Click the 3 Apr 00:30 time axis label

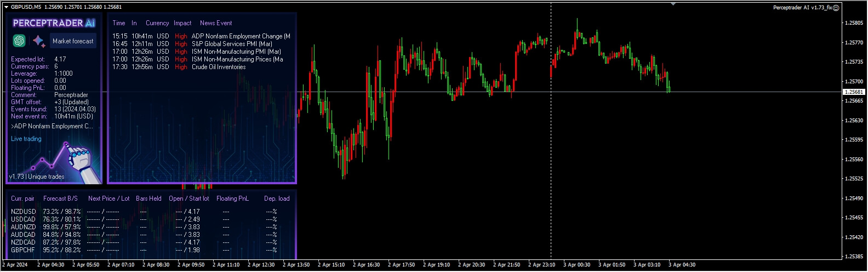576,265
